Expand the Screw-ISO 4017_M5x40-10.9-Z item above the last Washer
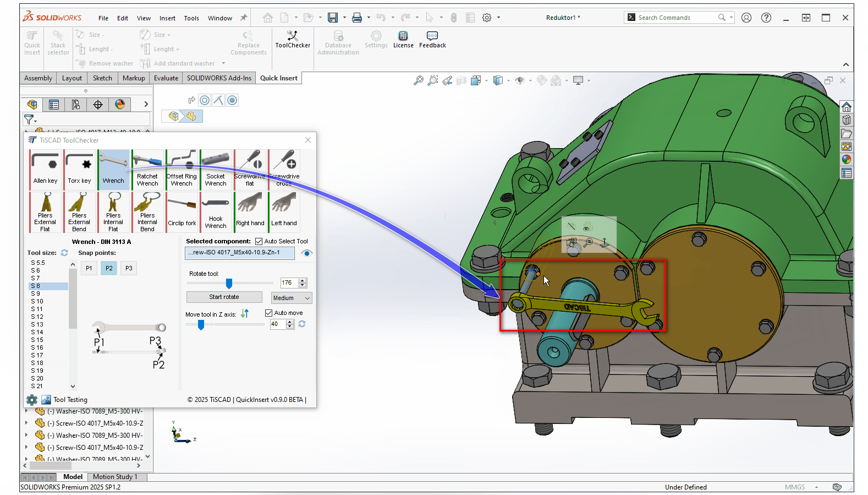 coord(26,448)
